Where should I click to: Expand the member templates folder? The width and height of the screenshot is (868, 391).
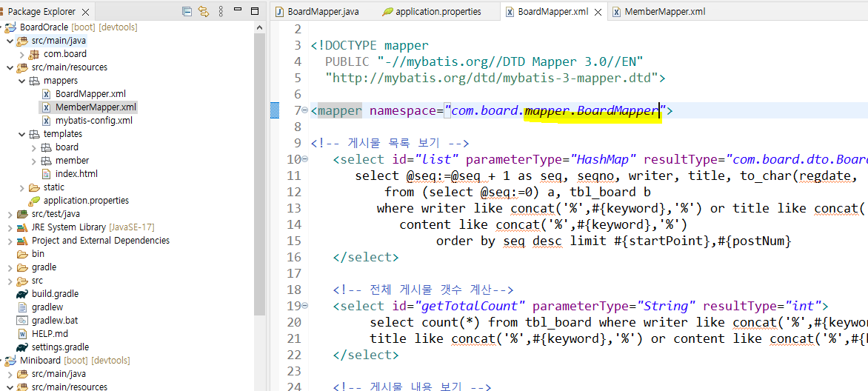34,160
